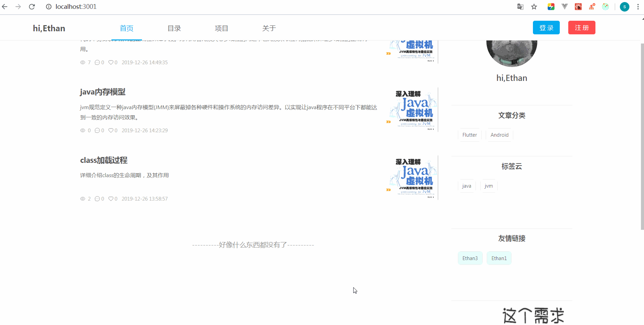Open the Chrome three-dot menu
The height and width of the screenshot is (325, 644).
click(x=638, y=6)
